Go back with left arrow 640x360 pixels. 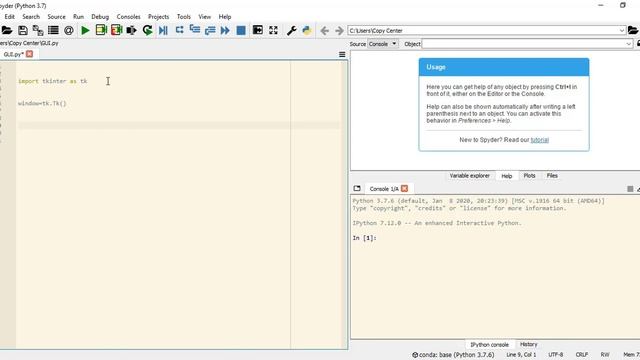(324, 31)
